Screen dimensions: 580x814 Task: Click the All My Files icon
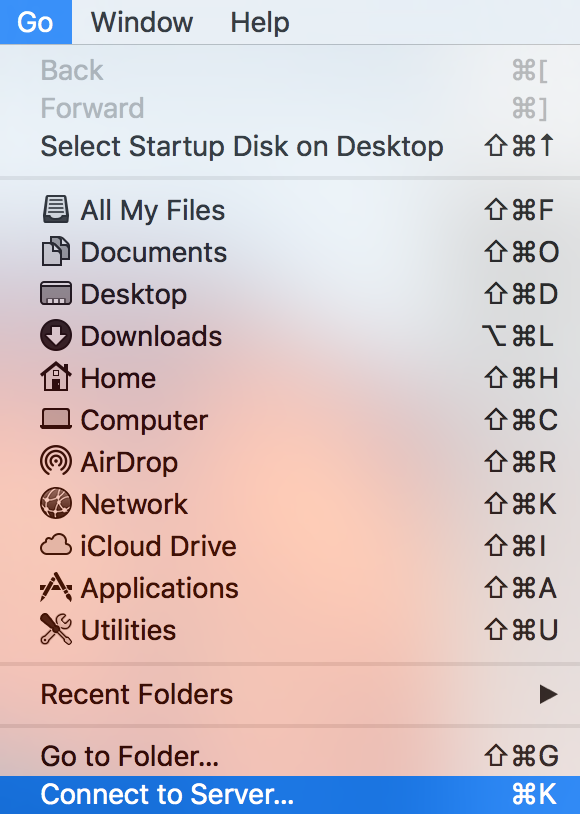point(55,210)
